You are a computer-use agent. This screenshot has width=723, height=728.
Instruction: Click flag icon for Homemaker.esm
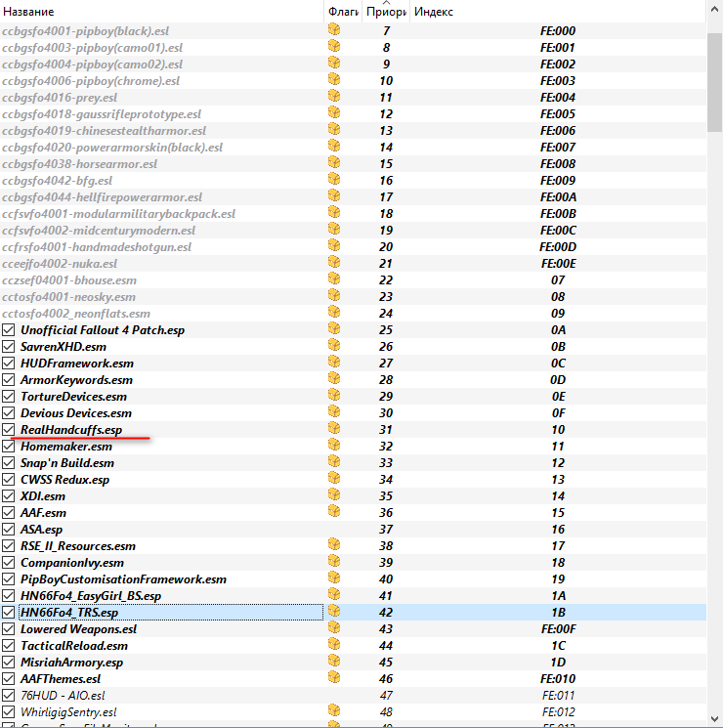coord(334,446)
